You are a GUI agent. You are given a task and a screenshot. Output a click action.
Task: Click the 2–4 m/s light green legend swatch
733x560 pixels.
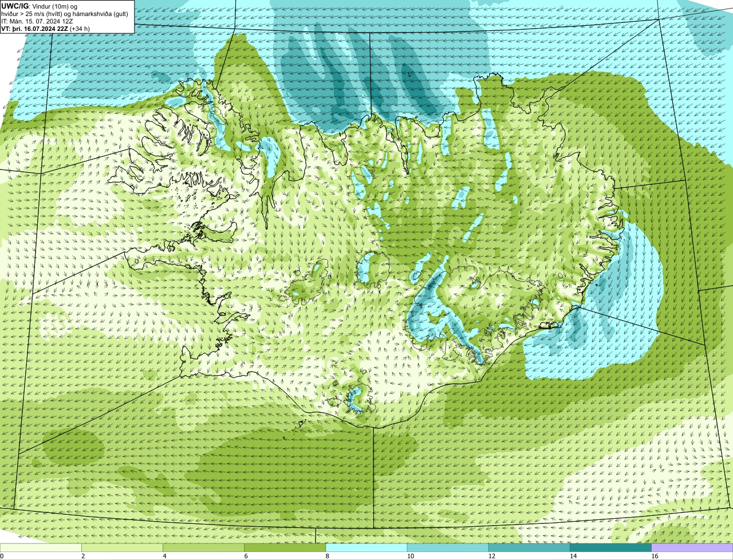coord(123,548)
